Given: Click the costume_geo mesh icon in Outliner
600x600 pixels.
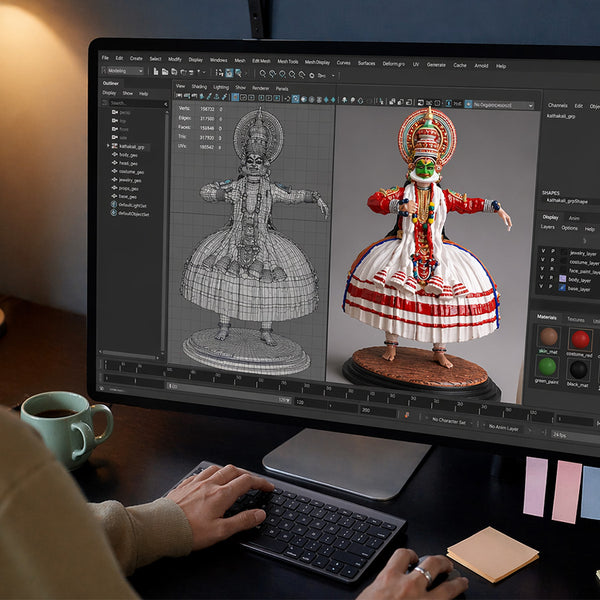Looking at the screenshot, I should pyautogui.click(x=115, y=171).
